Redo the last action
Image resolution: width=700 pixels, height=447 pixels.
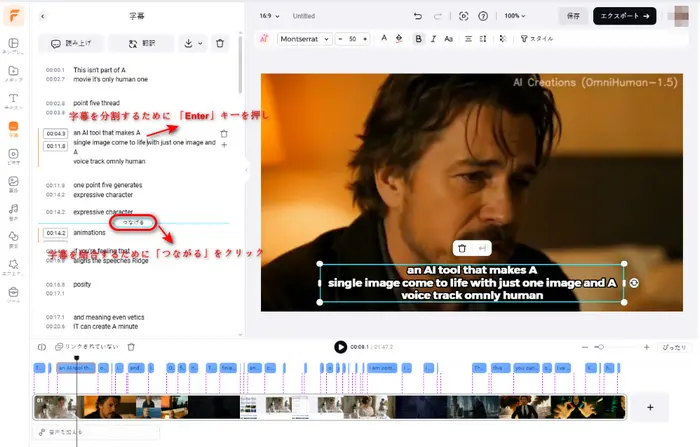tap(438, 16)
